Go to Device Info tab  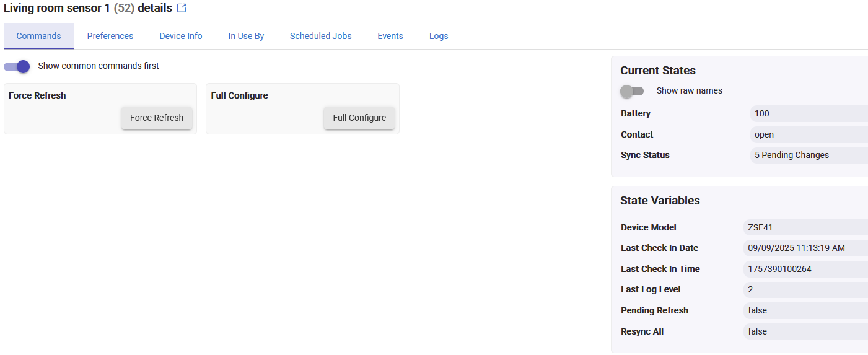coord(181,36)
